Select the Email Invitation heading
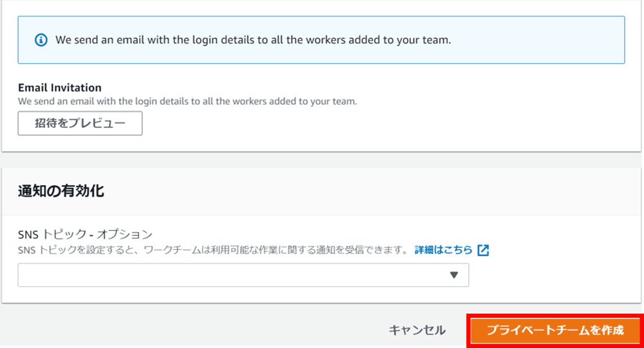The image size is (644, 348). point(60,87)
